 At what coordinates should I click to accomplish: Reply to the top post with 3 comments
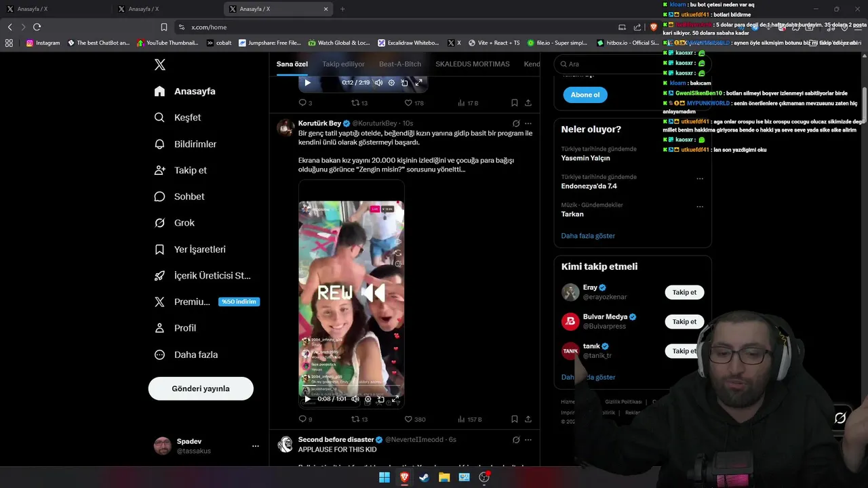click(x=305, y=103)
